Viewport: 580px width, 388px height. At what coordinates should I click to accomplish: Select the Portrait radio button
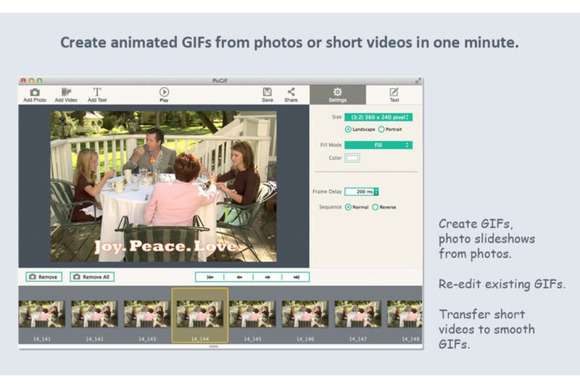pos(381,129)
